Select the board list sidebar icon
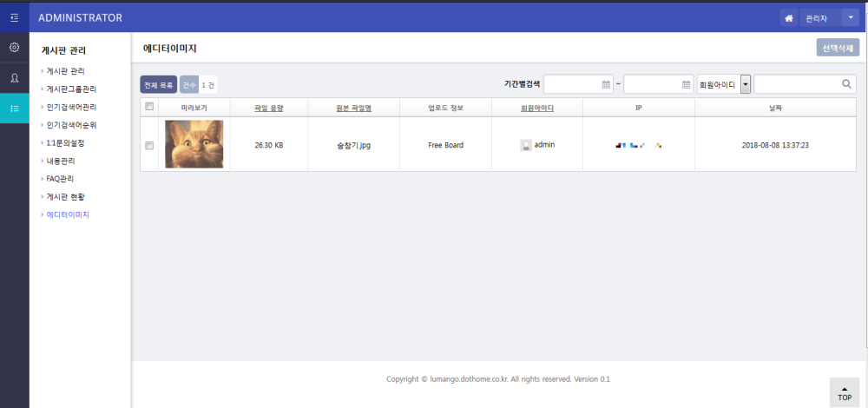The image size is (868, 408). click(14, 109)
